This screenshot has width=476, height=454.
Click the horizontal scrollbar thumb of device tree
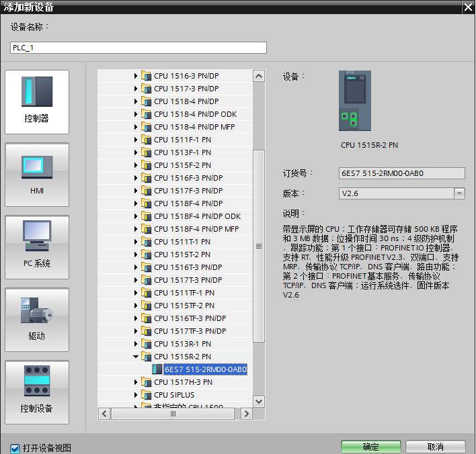(x=173, y=414)
